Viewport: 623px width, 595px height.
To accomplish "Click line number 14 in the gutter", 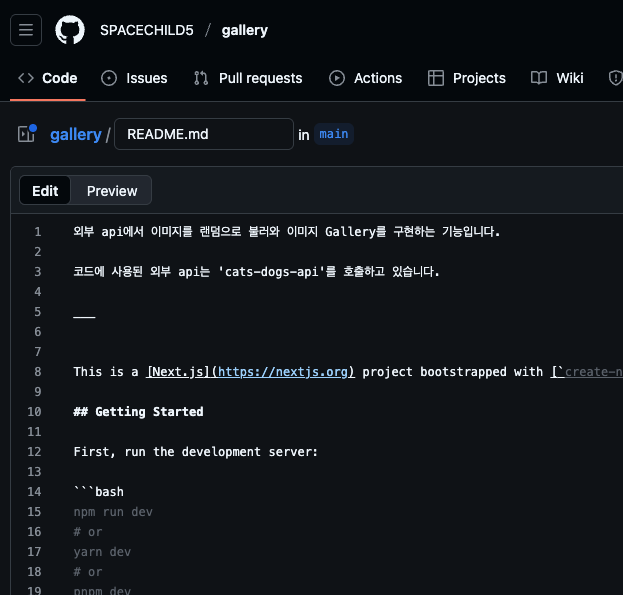I will click(34, 492).
